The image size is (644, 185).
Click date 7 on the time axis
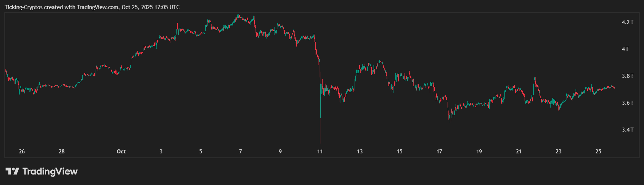[240, 152]
